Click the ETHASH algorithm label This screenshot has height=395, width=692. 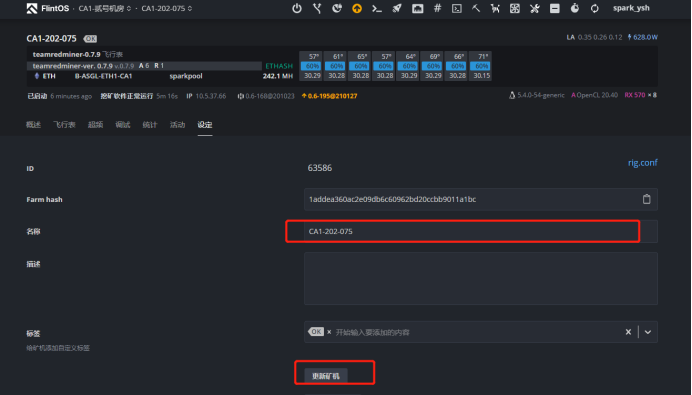click(279, 66)
